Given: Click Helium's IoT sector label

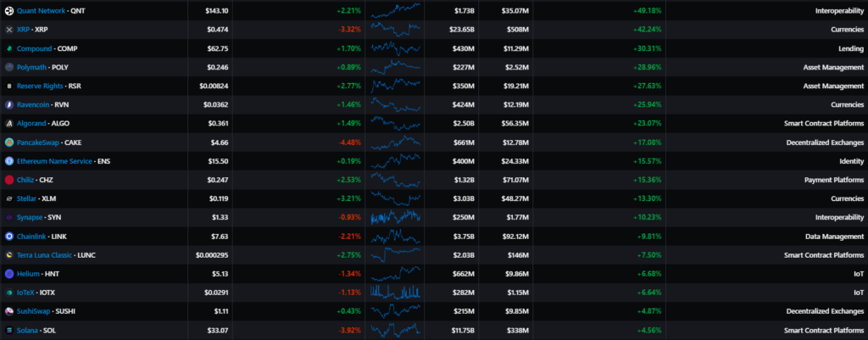Looking at the screenshot, I should pos(859,274).
